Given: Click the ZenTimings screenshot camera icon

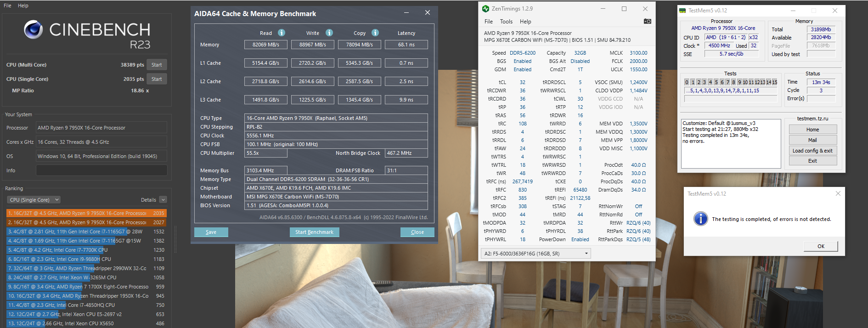Looking at the screenshot, I should 647,21.
